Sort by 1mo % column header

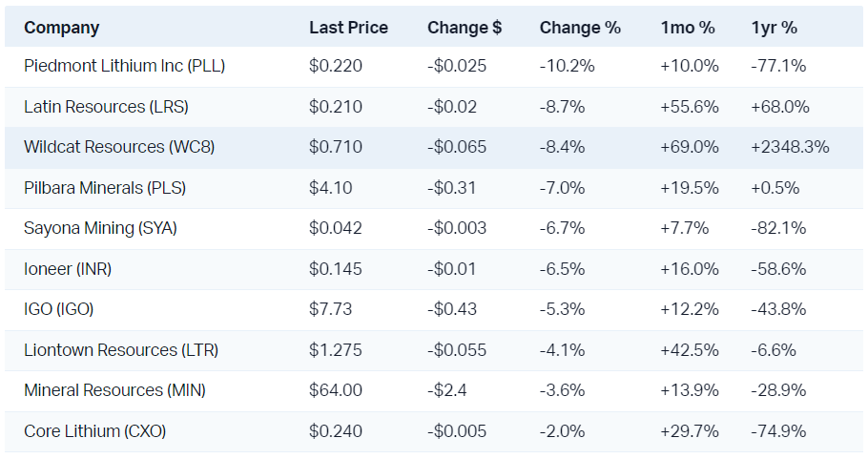(687, 28)
